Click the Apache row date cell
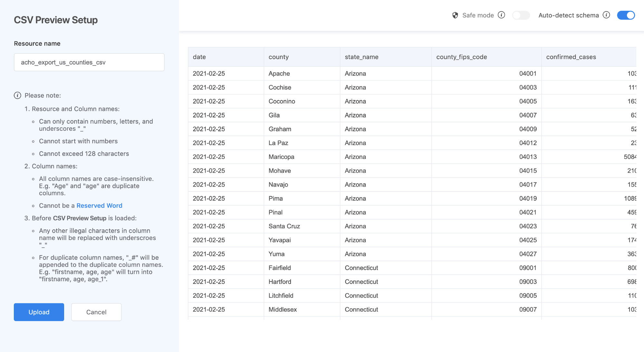 209,74
